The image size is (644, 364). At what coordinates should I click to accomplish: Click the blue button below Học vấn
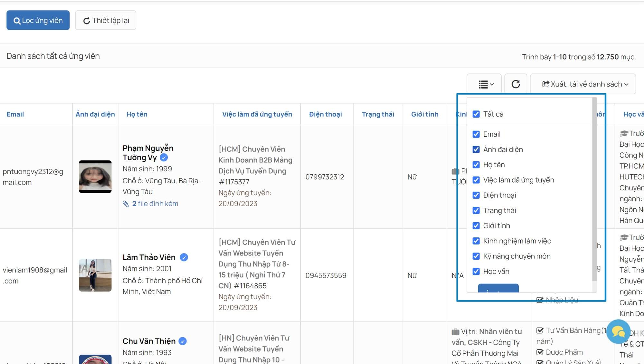[x=498, y=288]
